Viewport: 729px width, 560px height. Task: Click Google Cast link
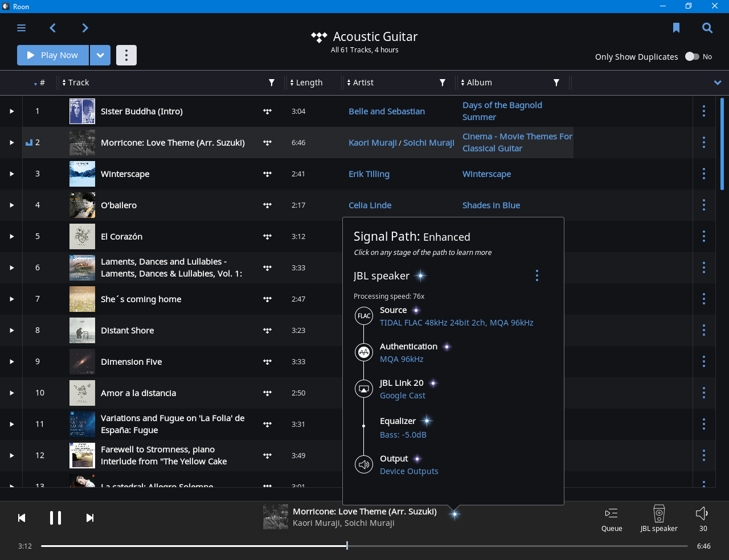403,396
